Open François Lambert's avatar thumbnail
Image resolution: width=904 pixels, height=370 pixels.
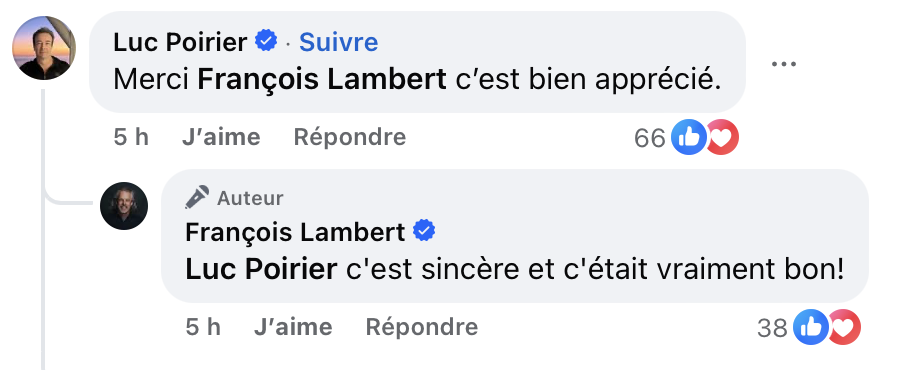point(124,206)
